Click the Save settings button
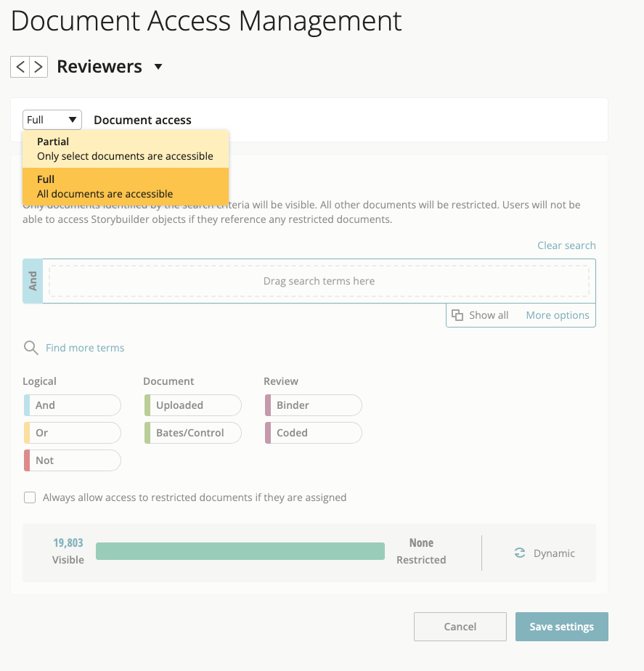This screenshot has height=671, width=644. pos(561,626)
